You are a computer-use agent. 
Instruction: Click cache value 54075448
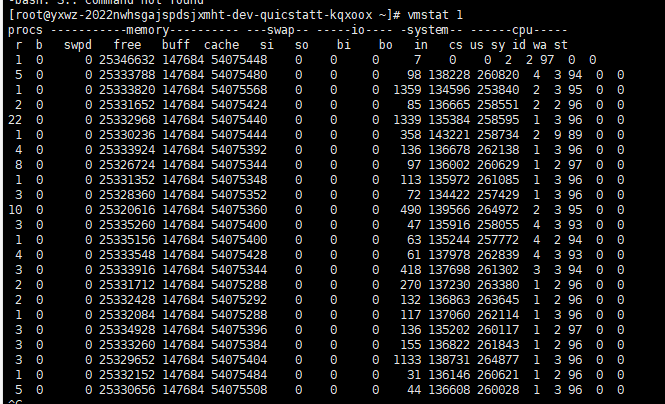239,60
